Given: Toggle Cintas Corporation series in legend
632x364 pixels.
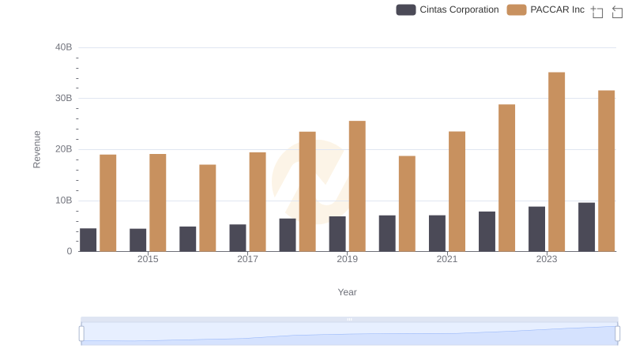Looking at the screenshot, I should point(447,9).
